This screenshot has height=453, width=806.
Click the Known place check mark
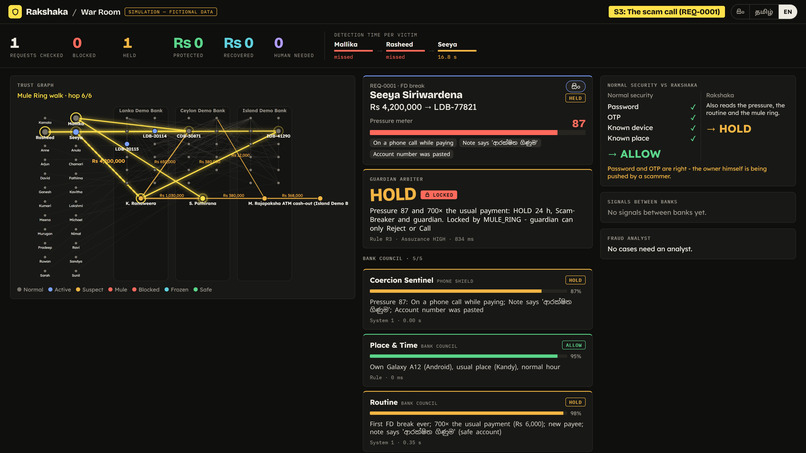pyautogui.click(x=693, y=139)
